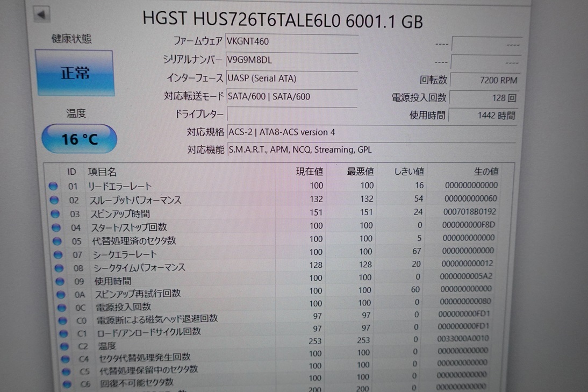
Task: Click the 現在値 column header
Action: tap(310, 172)
